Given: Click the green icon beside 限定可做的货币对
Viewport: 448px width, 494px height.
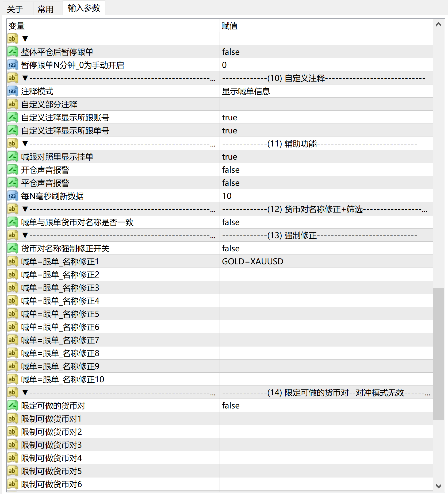Looking at the screenshot, I should 12,406.
